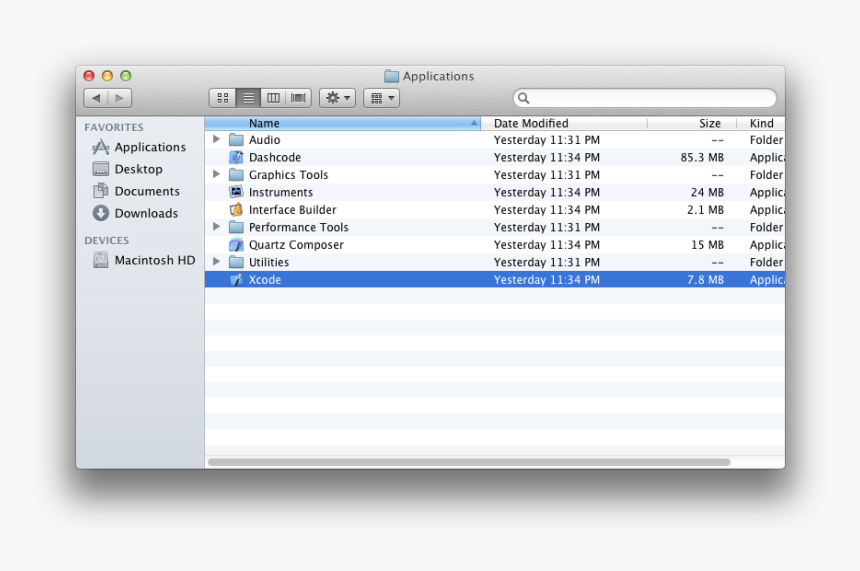Viewport: 860px width, 571px height.
Task: Select the Quartz Composer app icon
Action: [x=236, y=245]
